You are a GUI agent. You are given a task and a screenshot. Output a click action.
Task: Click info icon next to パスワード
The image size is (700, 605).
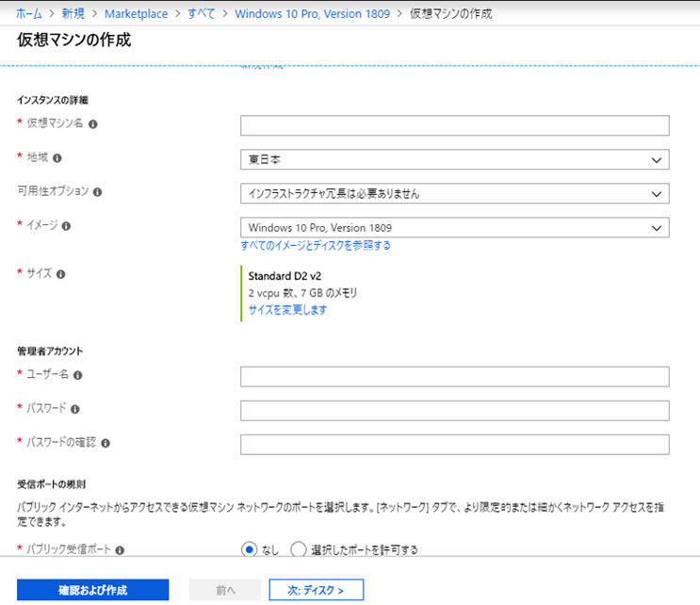(75, 409)
